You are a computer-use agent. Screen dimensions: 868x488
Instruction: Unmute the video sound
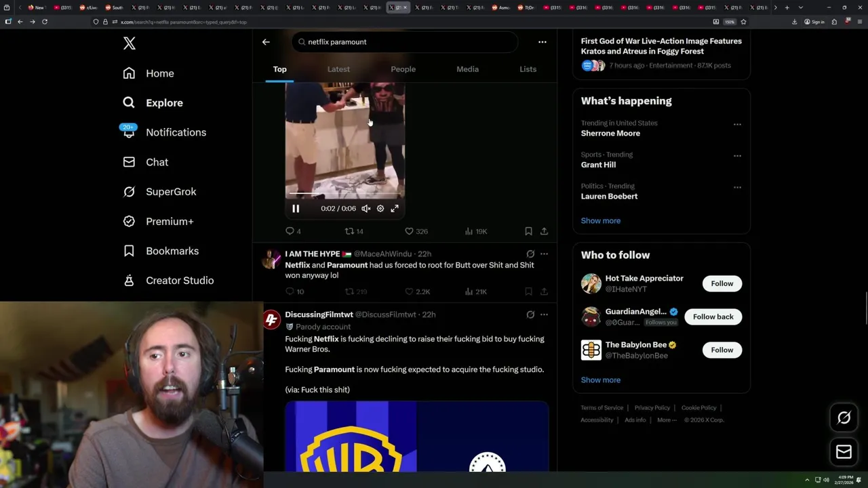(x=366, y=209)
